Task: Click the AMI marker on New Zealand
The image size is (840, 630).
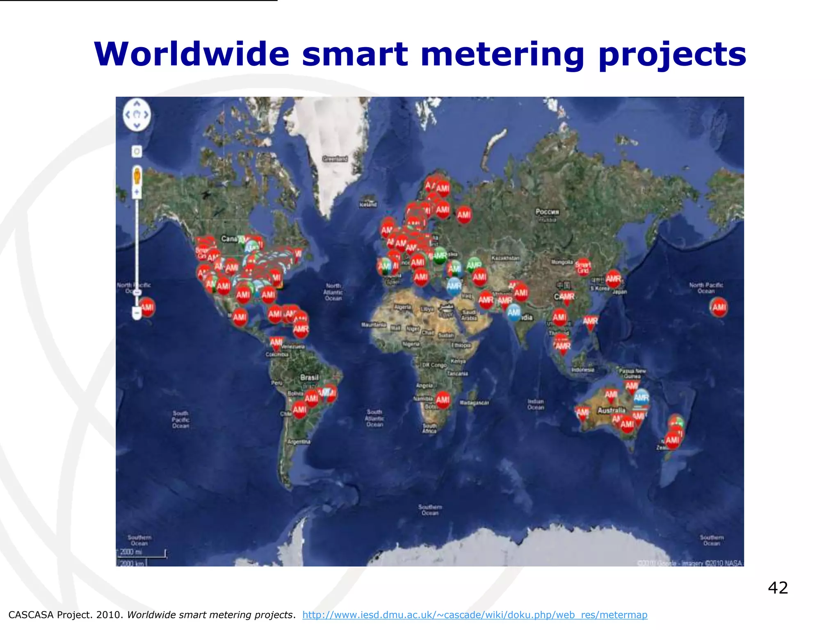Action: coord(672,441)
